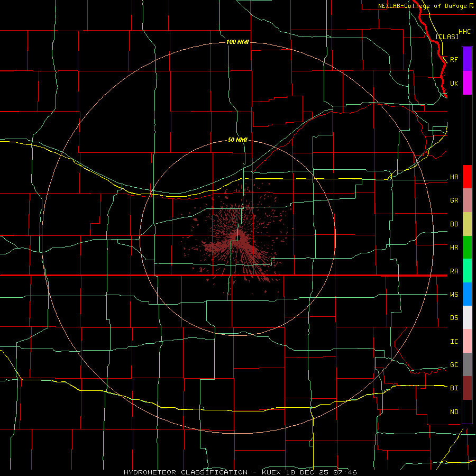The width and height of the screenshot is (476, 476).
Task: Click the gray GC legend swatch
Action: (467, 364)
